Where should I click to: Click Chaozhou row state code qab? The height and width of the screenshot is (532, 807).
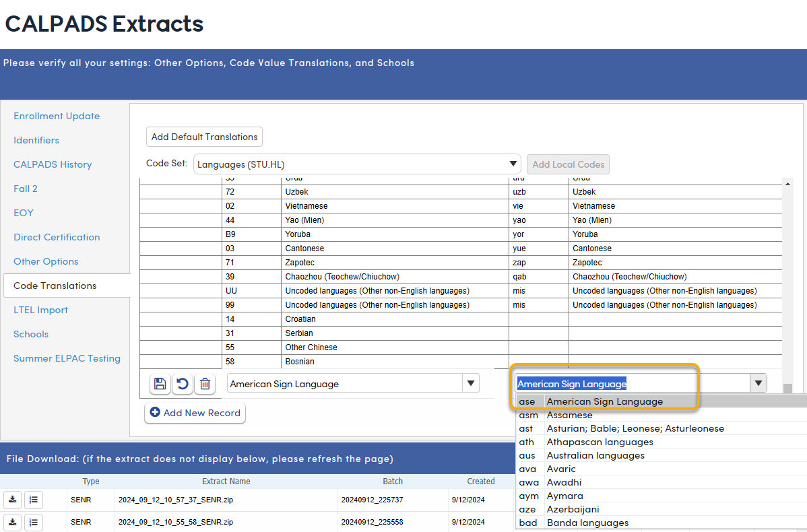coord(539,276)
